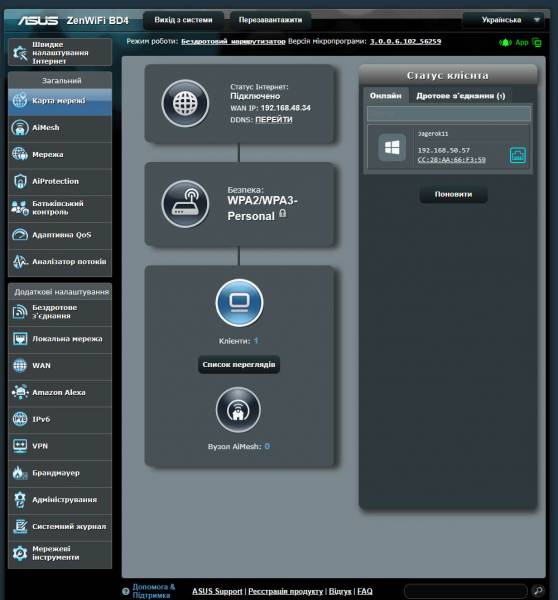Open the DDNS ПЕРЕЙТИ link

(x=274, y=120)
